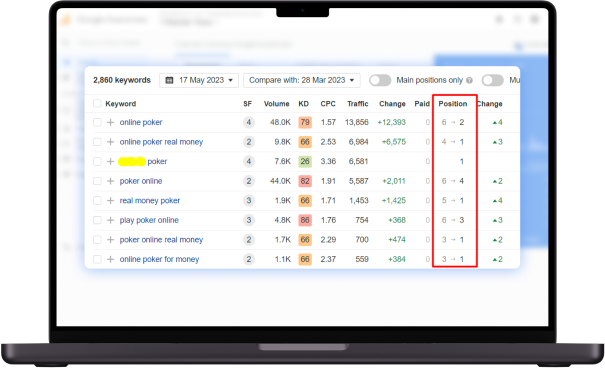Sort by the Volume column header
Viewport: 605px width, 368px height.
pyautogui.click(x=276, y=104)
